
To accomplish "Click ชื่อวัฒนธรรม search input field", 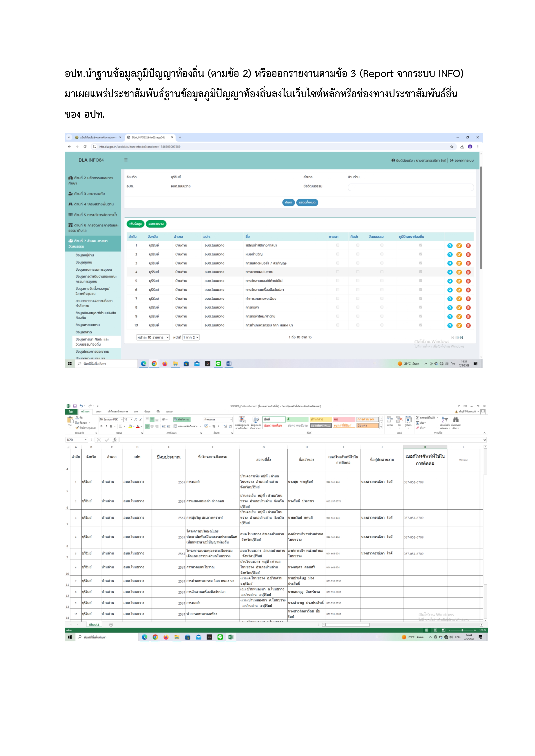I will pos(411,187).
